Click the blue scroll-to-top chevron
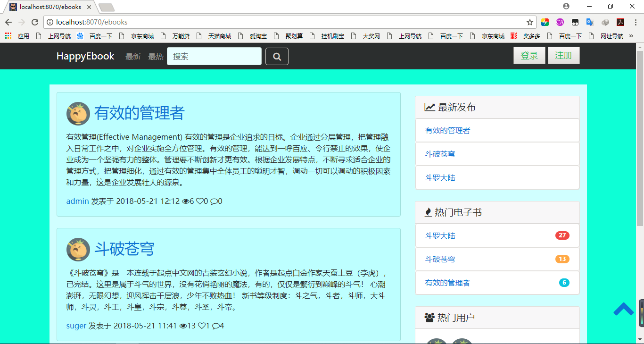 [623, 309]
